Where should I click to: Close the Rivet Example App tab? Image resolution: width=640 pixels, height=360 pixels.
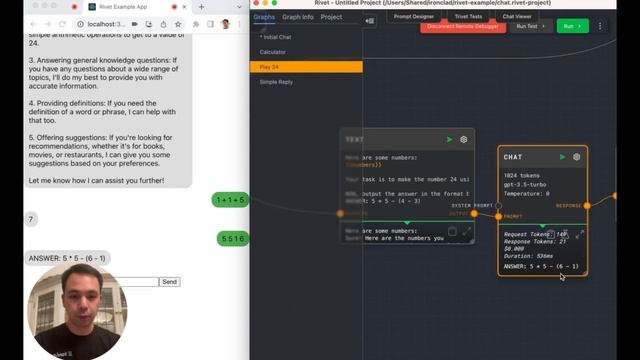pyautogui.click(x=184, y=7)
